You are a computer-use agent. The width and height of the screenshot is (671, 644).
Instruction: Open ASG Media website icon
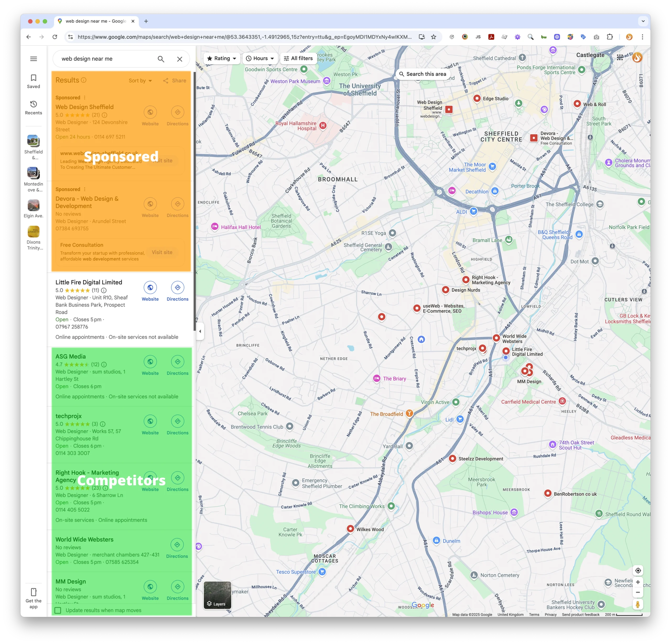coord(150,362)
